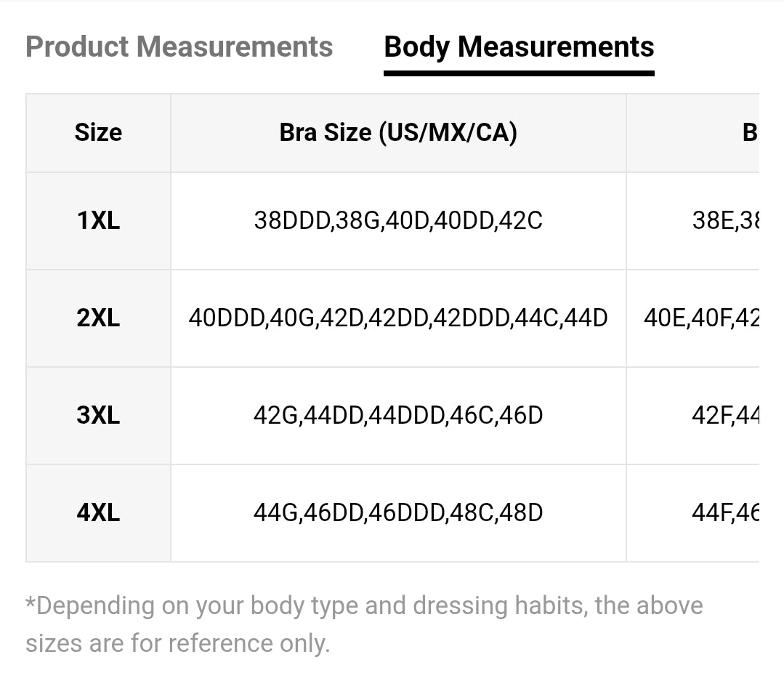Click the sizing reference disclaimer note
Screen dimensions: 784x681
point(363,606)
